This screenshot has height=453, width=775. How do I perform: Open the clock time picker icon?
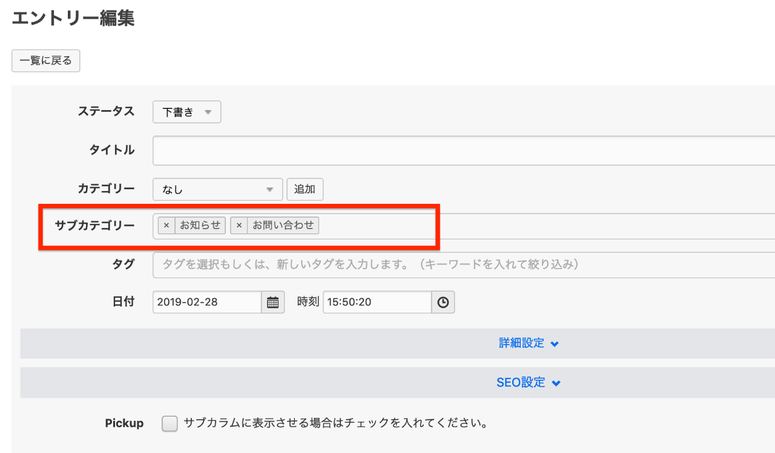pos(443,302)
